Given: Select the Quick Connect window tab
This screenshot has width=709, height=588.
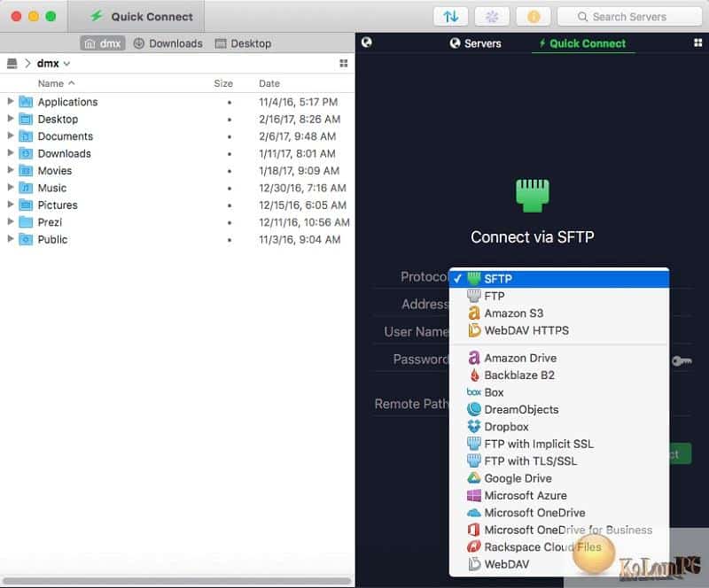Looking at the screenshot, I should pos(136,17).
